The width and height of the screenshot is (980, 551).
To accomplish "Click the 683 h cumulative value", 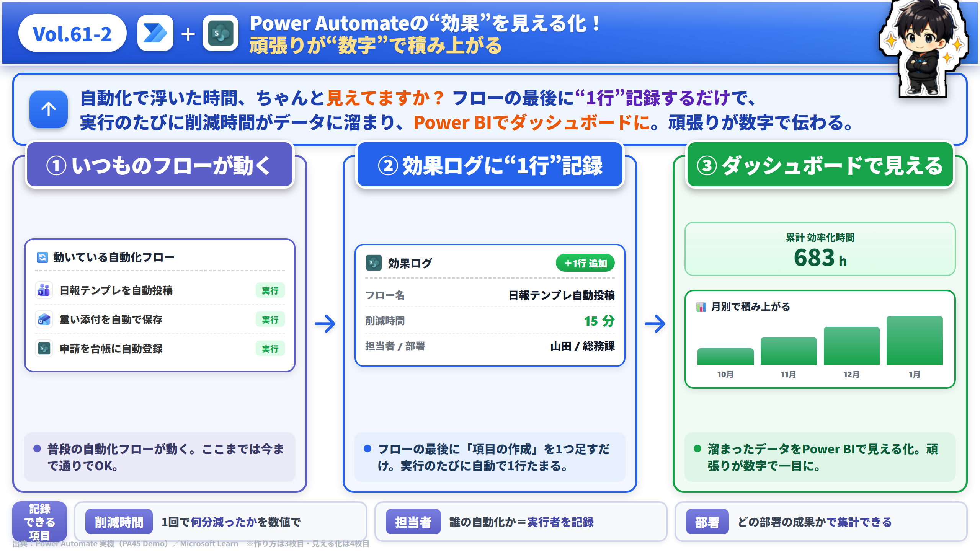I will [820, 258].
